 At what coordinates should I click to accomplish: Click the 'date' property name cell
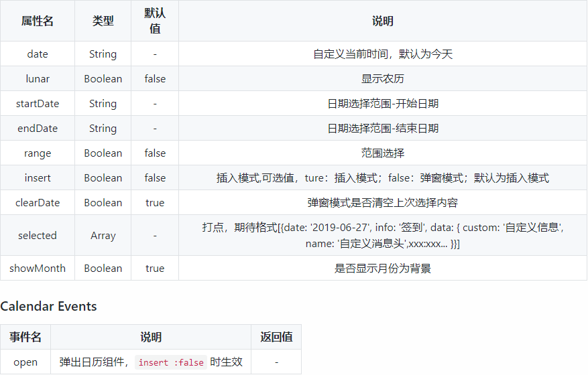(38, 54)
